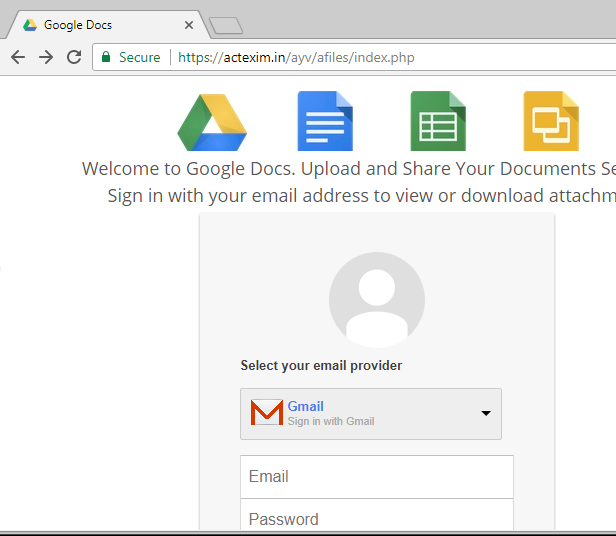Click the 'Sign in with Gmail' subtitle
This screenshot has height=536, width=616.
click(331, 421)
